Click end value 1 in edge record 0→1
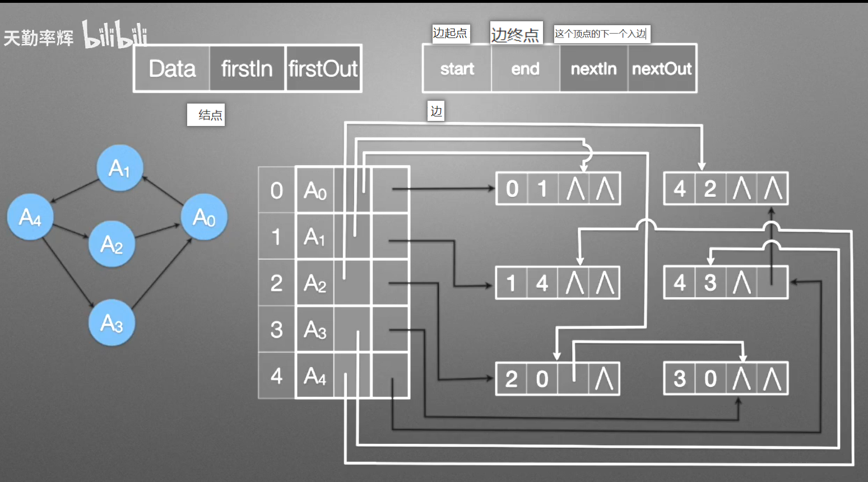 542,189
